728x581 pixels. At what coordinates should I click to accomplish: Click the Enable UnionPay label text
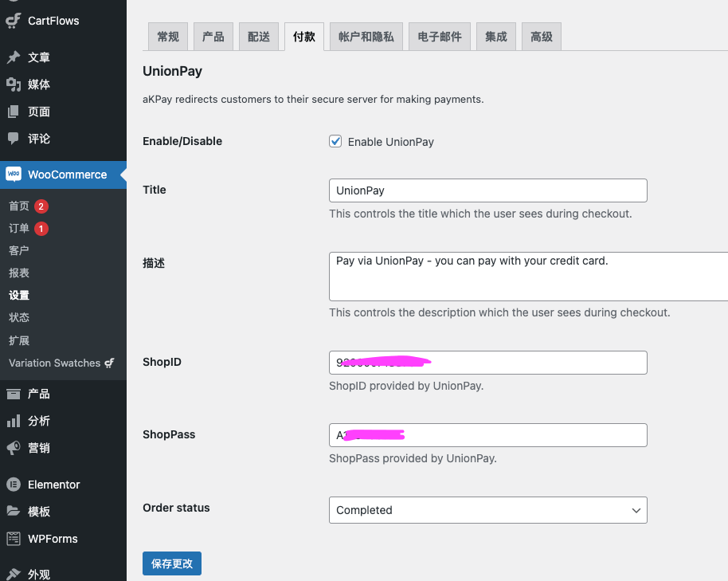tap(391, 142)
